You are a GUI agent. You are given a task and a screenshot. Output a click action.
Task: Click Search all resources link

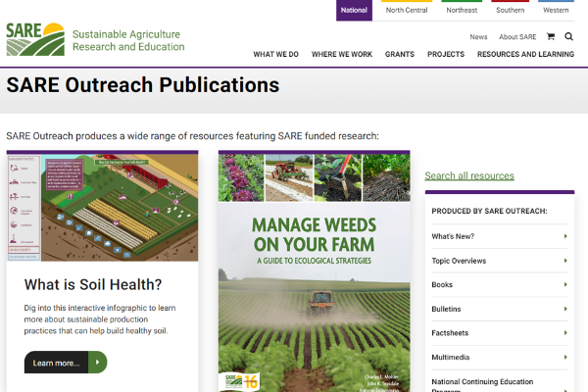pyautogui.click(x=469, y=175)
